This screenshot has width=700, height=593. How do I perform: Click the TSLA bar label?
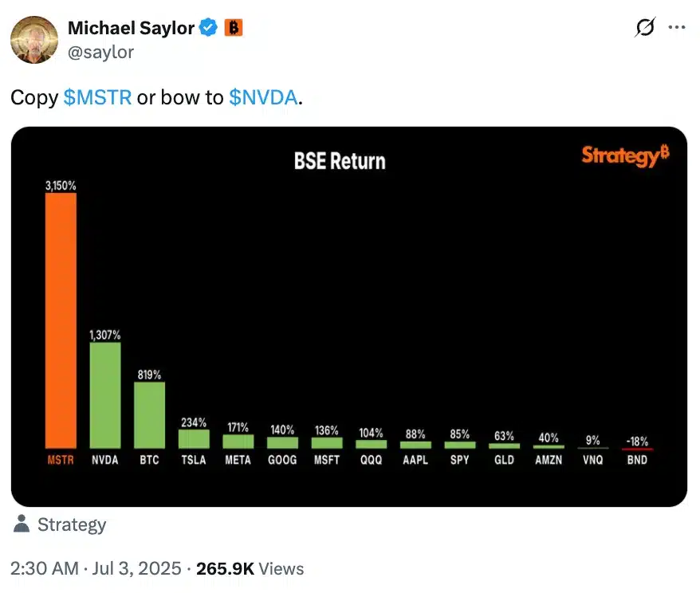pos(194,460)
